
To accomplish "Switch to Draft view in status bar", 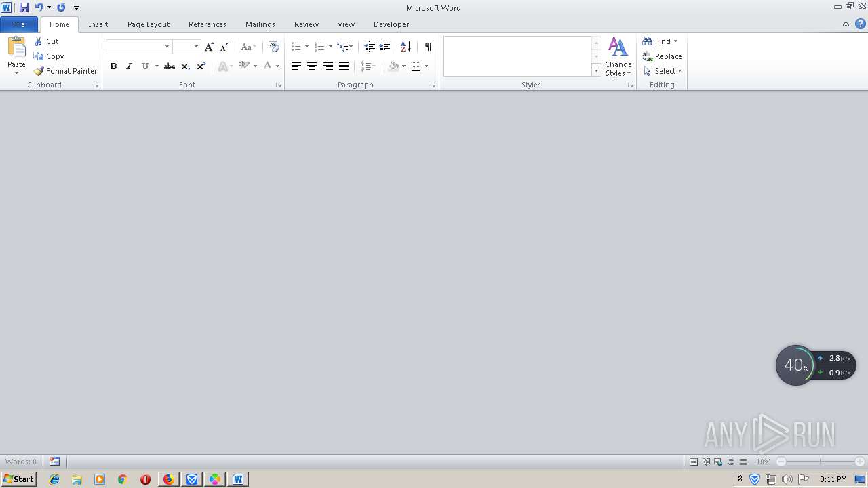I will pos(743,462).
